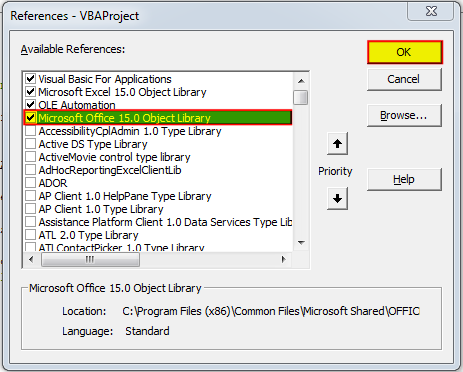Uncheck OLE Automation checkbox

pos(30,105)
